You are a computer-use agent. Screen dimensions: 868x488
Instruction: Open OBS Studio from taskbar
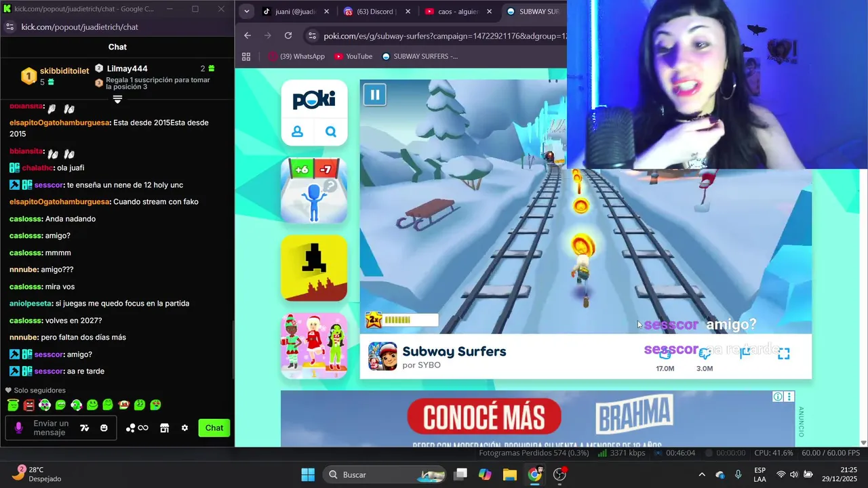click(559, 474)
